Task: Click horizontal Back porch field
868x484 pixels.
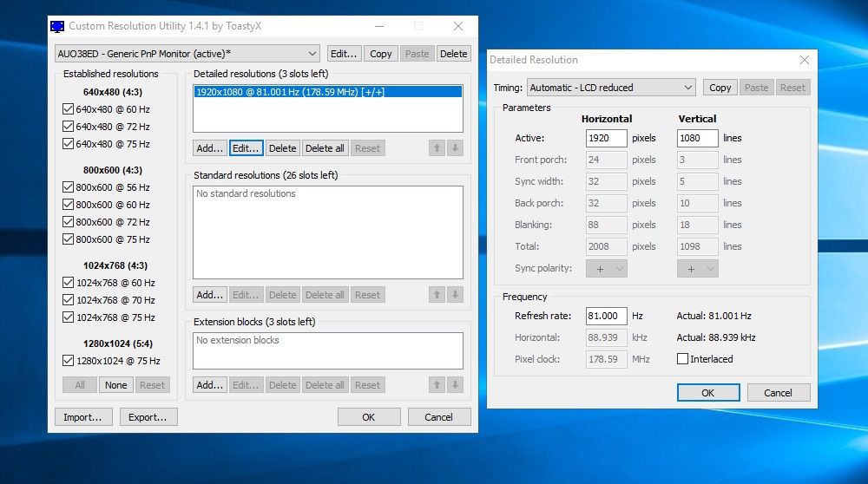Action: (x=607, y=203)
